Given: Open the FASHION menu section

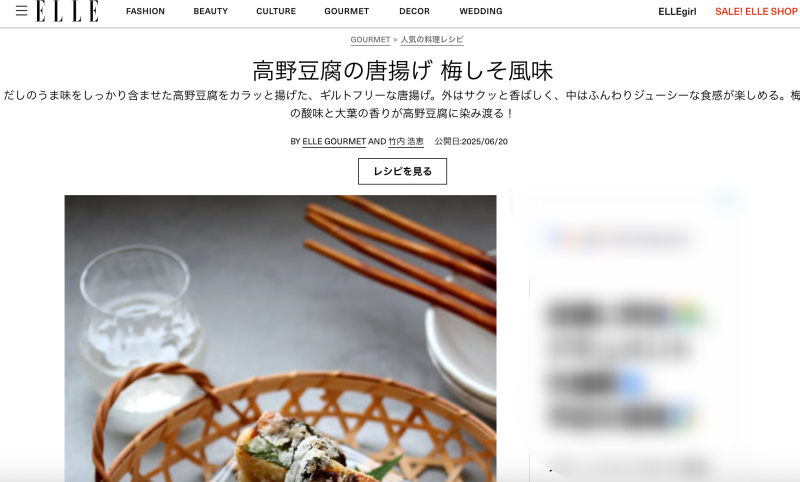Looking at the screenshot, I should [x=145, y=11].
